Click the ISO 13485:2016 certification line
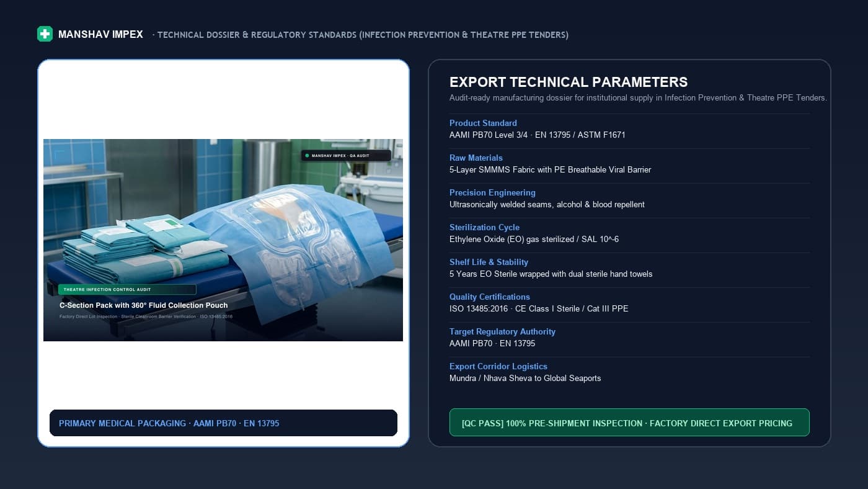 (539, 308)
